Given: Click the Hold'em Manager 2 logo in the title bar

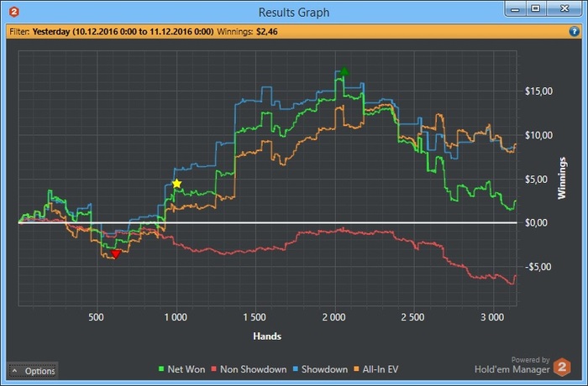Looking at the screenshot, I should tap(14, 12).
